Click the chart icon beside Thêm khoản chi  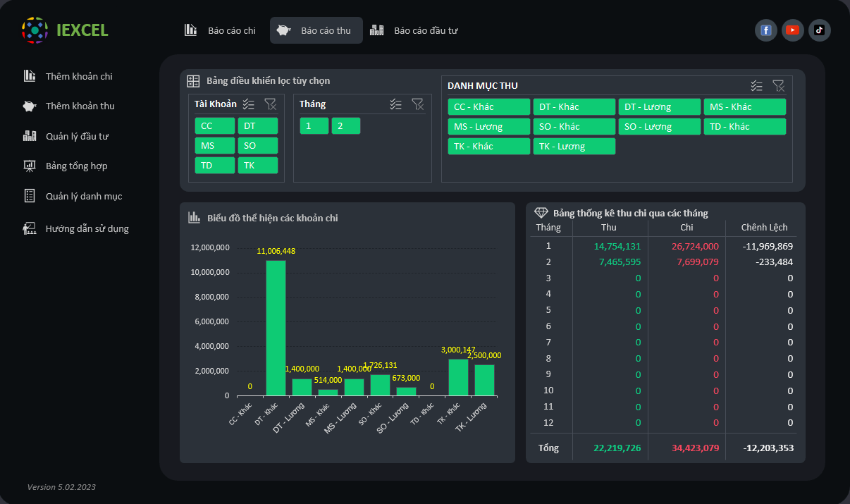[30, 76]
